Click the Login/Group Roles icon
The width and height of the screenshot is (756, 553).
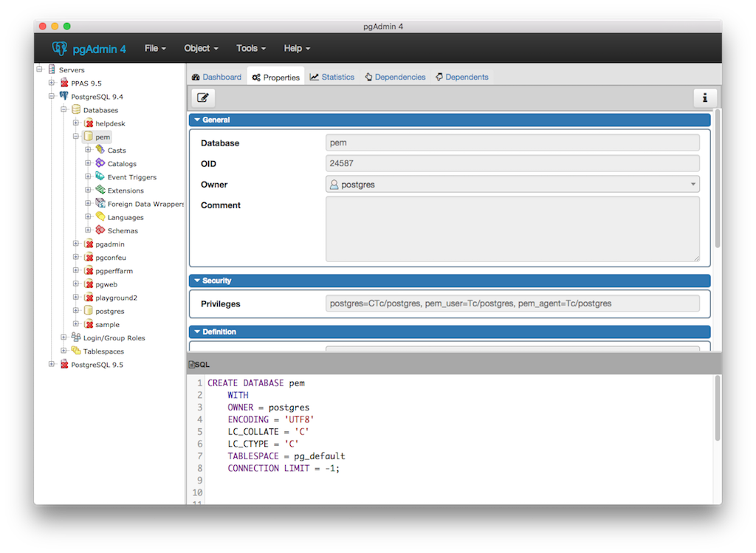76,337
